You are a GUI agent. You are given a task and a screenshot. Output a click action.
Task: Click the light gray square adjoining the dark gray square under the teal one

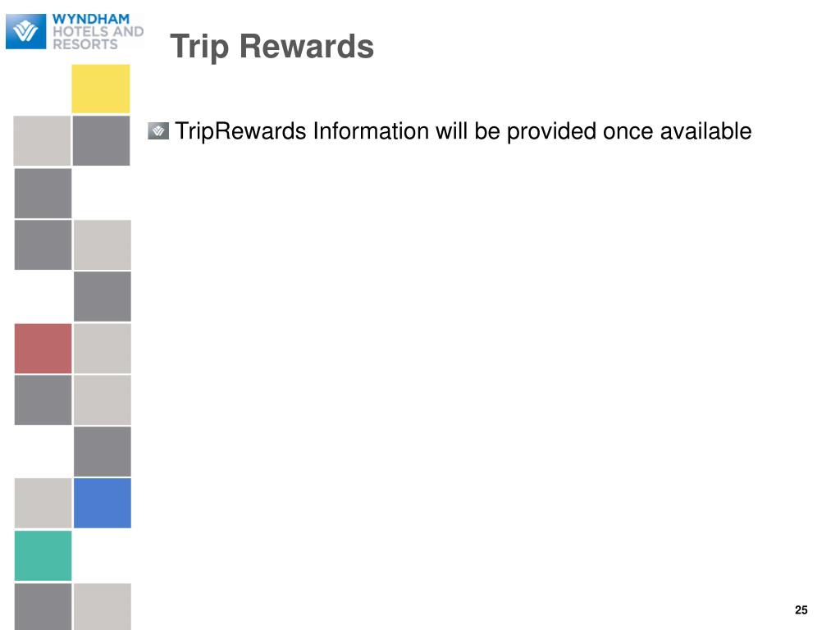[x=103, y=606]
